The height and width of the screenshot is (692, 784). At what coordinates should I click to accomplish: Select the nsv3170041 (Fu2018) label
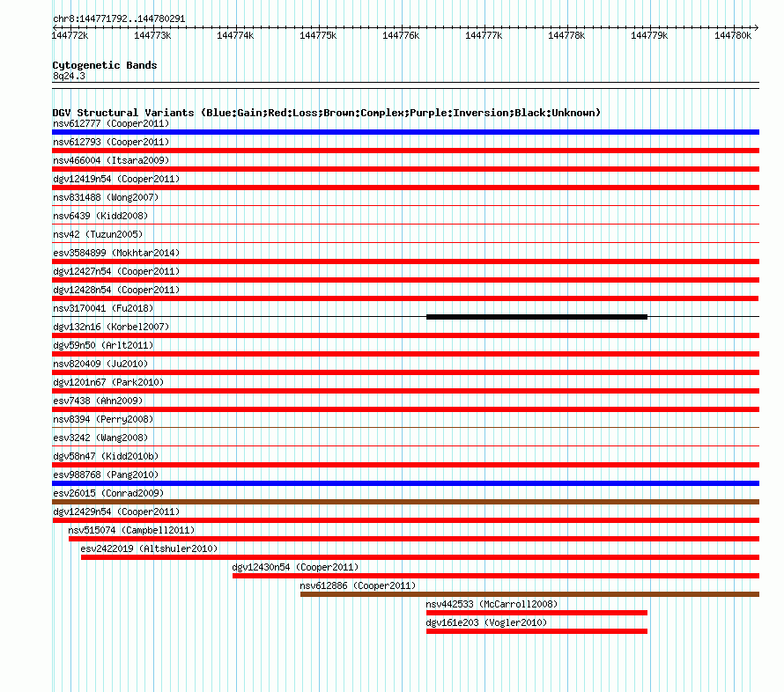tap(103, 308)
